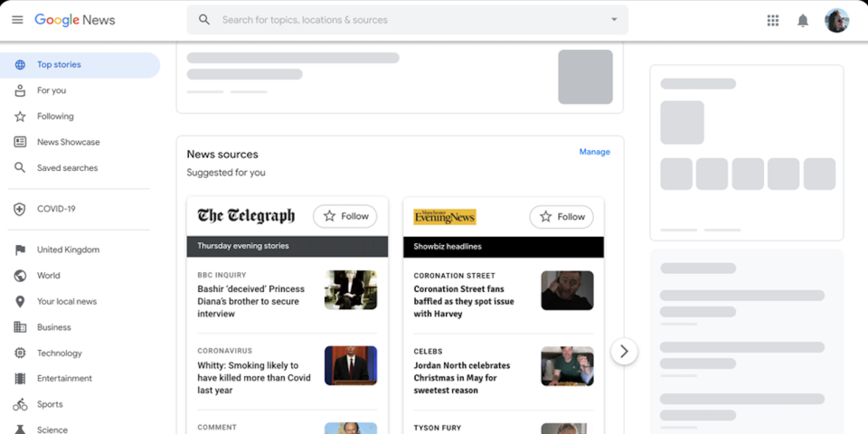Go to For you section

pyautogui.click(x=52, y=90)
